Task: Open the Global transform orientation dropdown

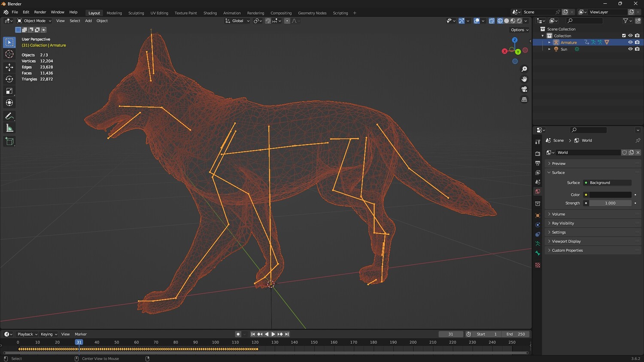Action: point(237,21)
